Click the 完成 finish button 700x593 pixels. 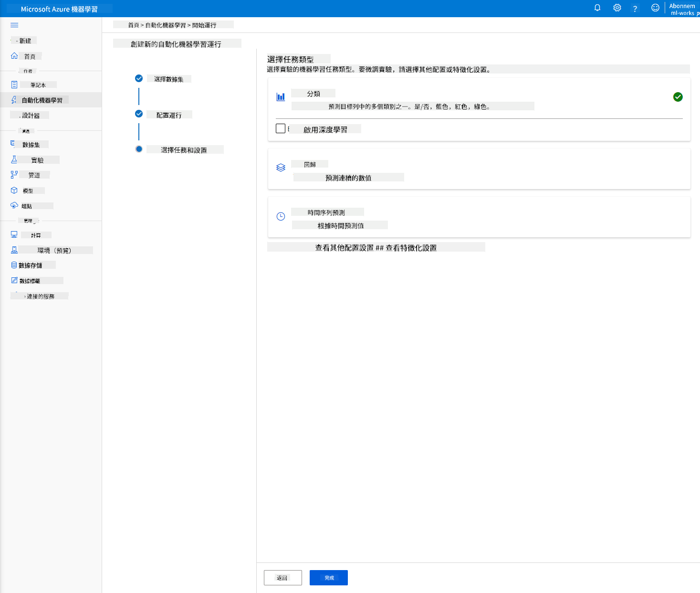pyautogui.click(x=329, y=578)
